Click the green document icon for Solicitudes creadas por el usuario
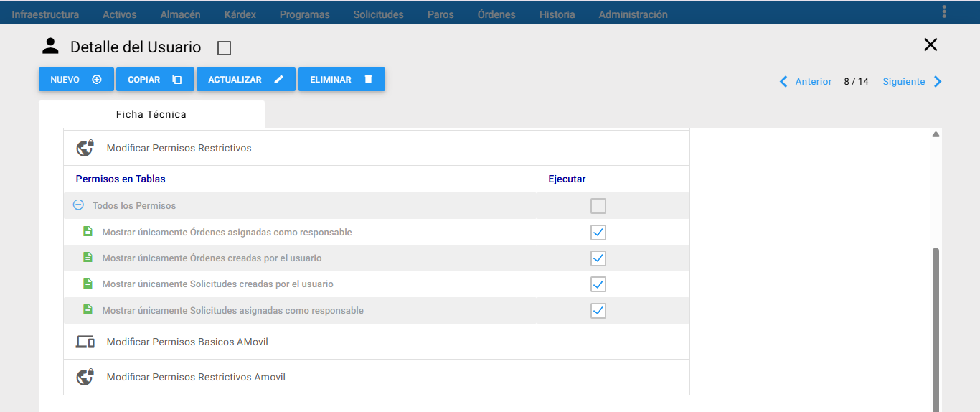Viewport: 980px width, 412px height. coord(88,284)
